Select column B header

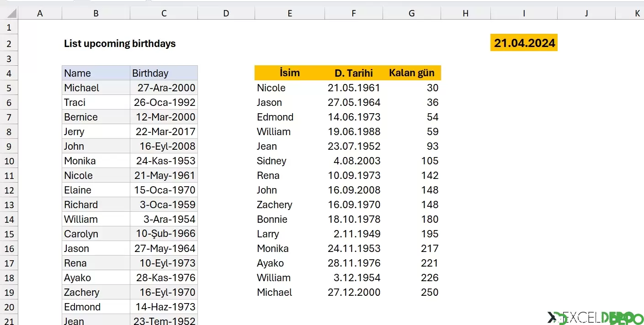tap(96, 14)
